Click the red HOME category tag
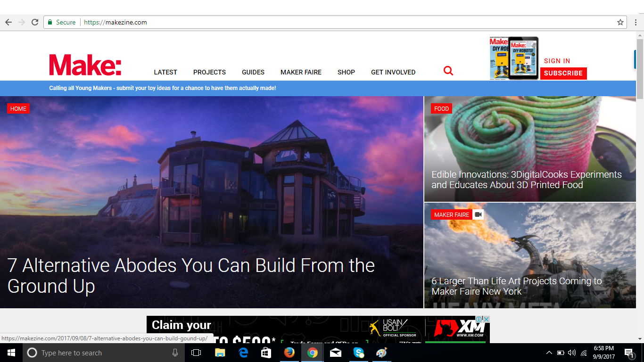 point(18,108)
